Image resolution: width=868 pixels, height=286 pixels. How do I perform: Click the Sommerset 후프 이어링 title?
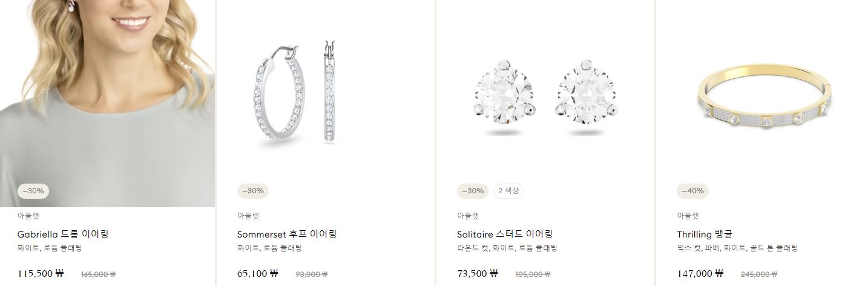[287, 234]
